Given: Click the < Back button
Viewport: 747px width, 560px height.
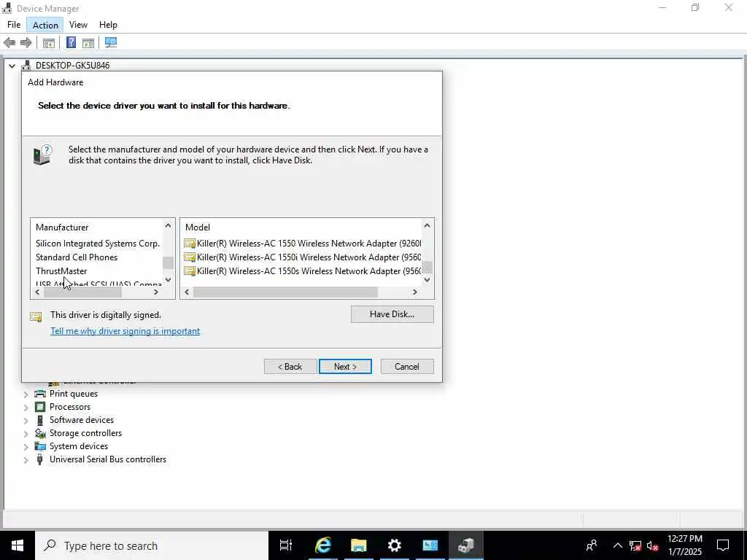Looking at the screenshot, I should [290, 367].
